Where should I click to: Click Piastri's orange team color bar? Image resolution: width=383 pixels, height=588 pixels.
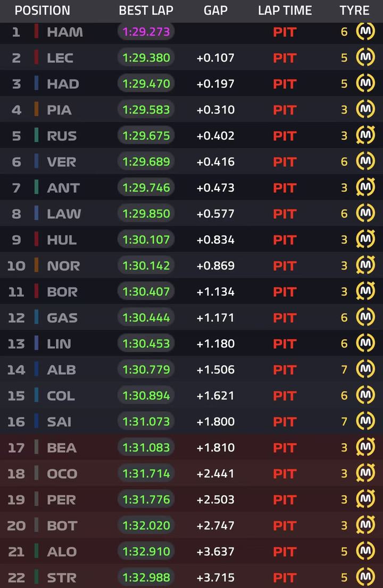(36, 110)
